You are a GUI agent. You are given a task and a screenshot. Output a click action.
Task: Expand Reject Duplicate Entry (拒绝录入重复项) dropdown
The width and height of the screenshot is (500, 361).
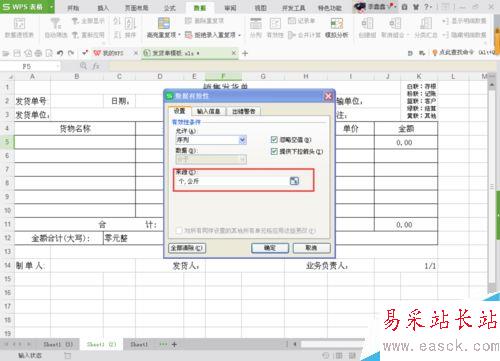click(239, 35)
